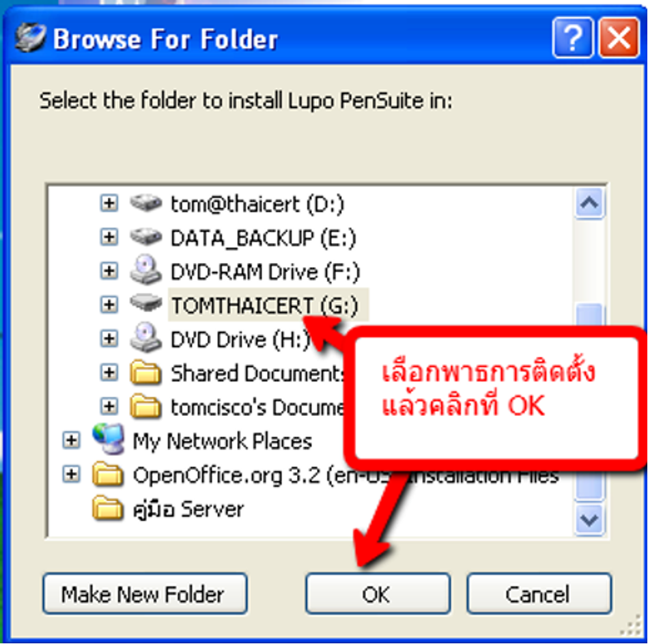
Task: Click the Make New Folder button
Action: [x=145, y=593]
